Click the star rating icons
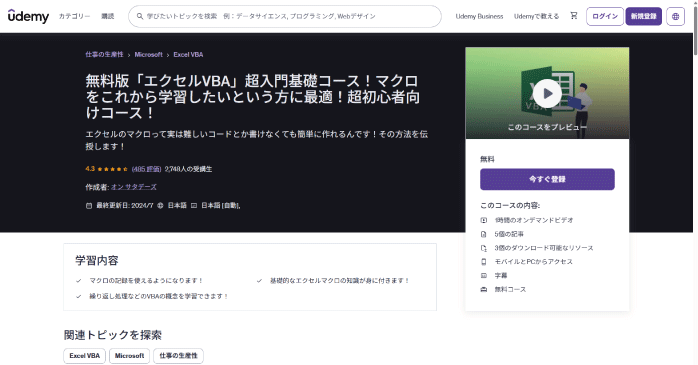Image resolution: width=698 pixels, height=365 pixels. click(112, 169)
